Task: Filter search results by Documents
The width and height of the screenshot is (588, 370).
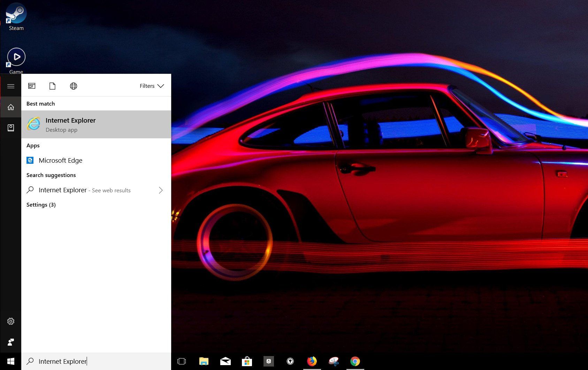Action: [x=52, y=86]
